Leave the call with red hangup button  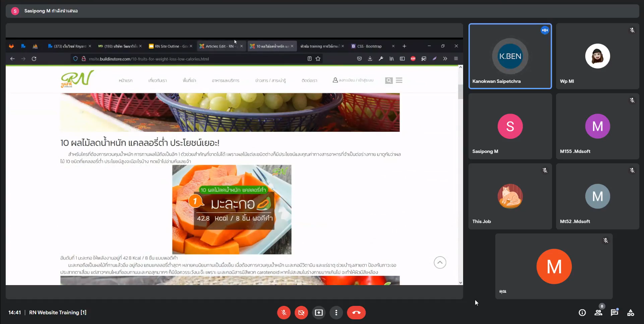pyautogui.click(x=356, y=313)
